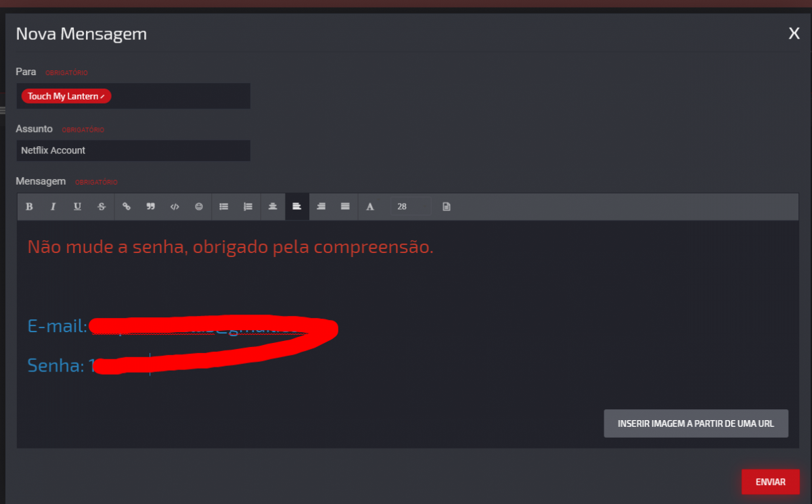Toggle underline text formatting

(x=78, y=206)
